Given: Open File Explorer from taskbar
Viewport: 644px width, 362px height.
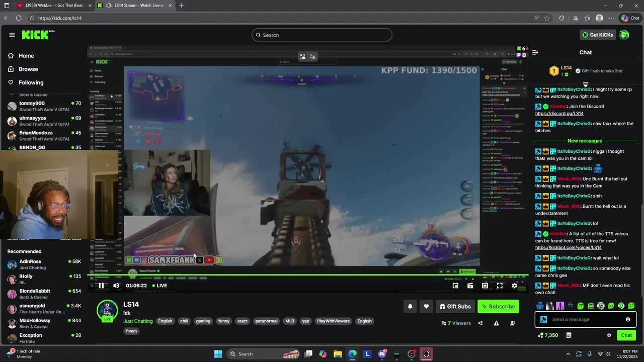Looking at the screenshot, I should [x=338, y=354].
